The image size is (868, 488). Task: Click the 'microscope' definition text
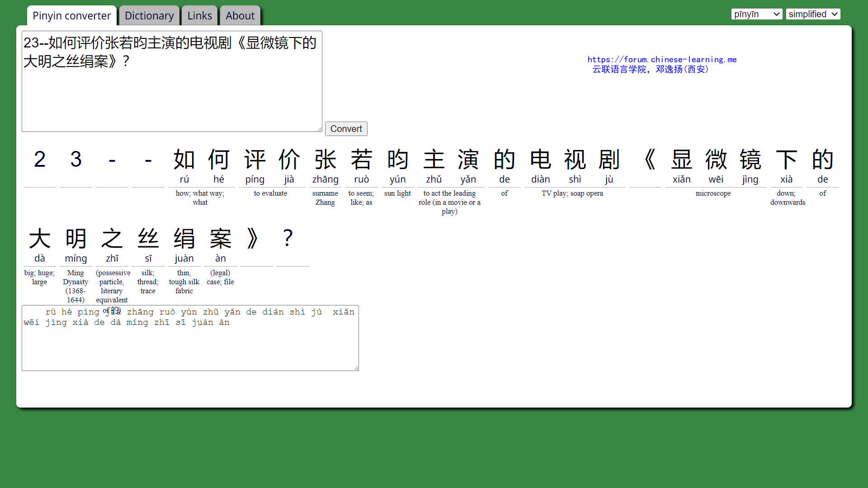pos(713,193)
